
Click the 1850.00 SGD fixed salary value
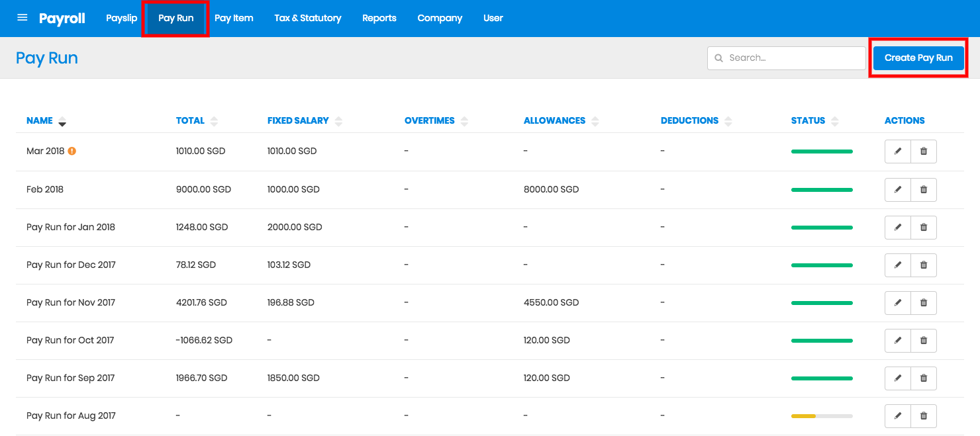pyautogui.click(x=293, y=378)
